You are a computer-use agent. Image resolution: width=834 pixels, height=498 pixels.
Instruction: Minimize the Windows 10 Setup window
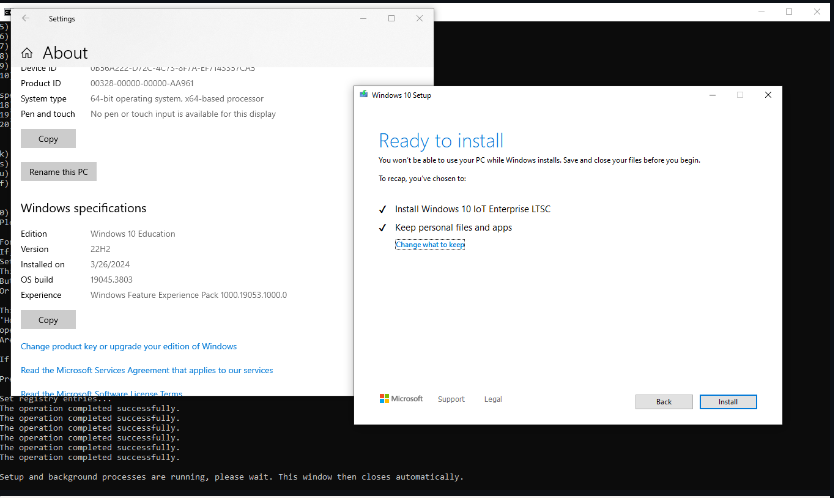(712, 95)
